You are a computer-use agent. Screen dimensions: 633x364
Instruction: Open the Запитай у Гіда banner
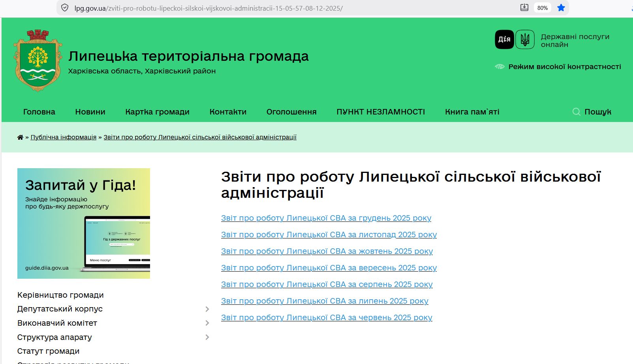[x=84, y=223]
